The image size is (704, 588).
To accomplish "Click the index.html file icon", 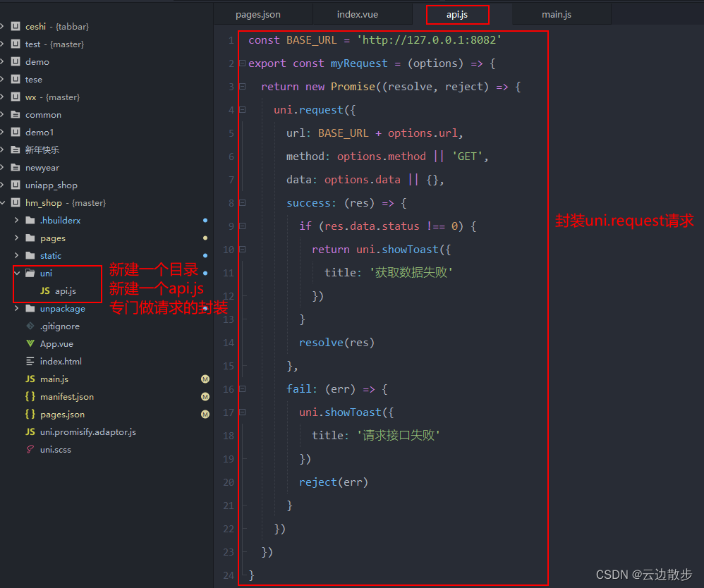I will pyautogui.click(x=30, y=361).
